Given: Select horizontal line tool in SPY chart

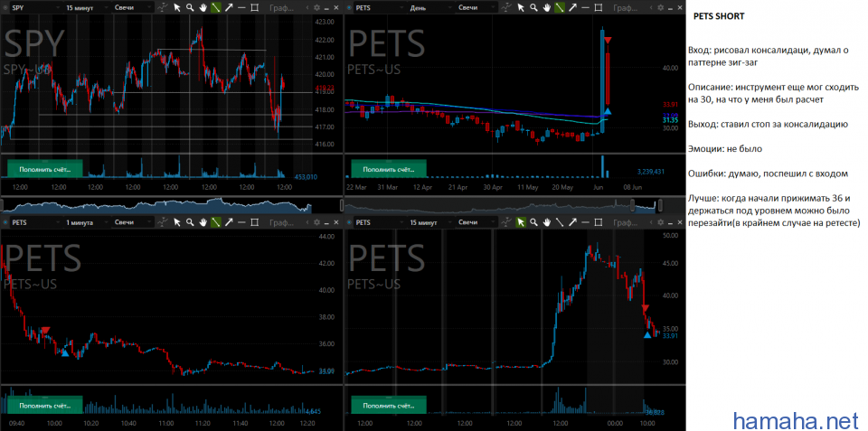Looking at the screenshot, I should pos(242,8).
